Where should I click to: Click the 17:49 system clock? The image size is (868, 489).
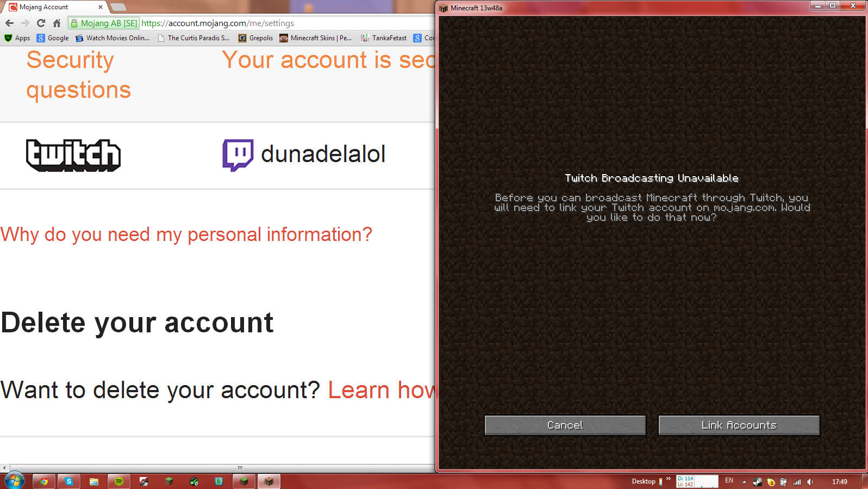pos(840,482)
